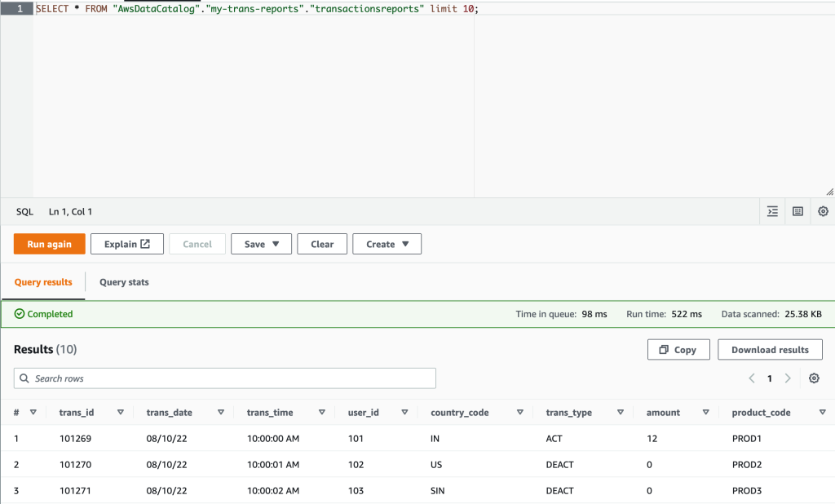Switch to the Query stats tab

click(123, 282)
